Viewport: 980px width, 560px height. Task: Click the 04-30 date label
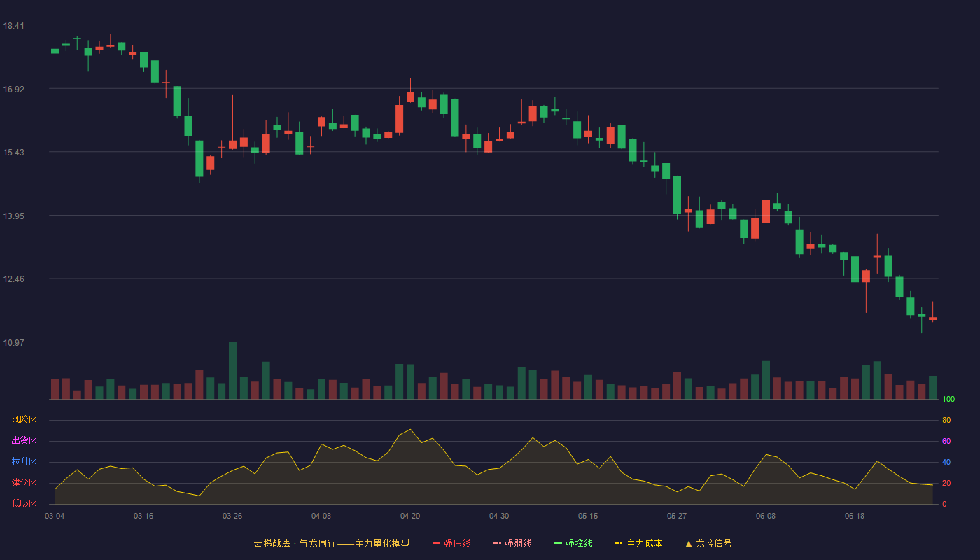tap(499, 516)
